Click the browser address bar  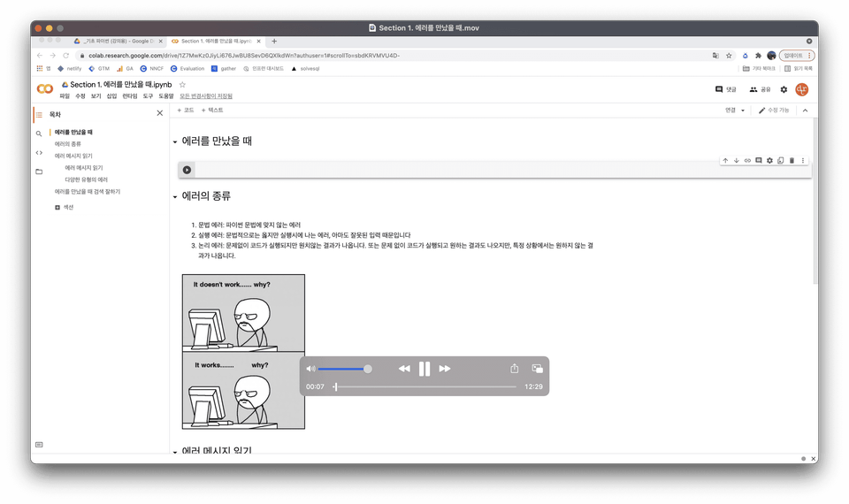395,55
